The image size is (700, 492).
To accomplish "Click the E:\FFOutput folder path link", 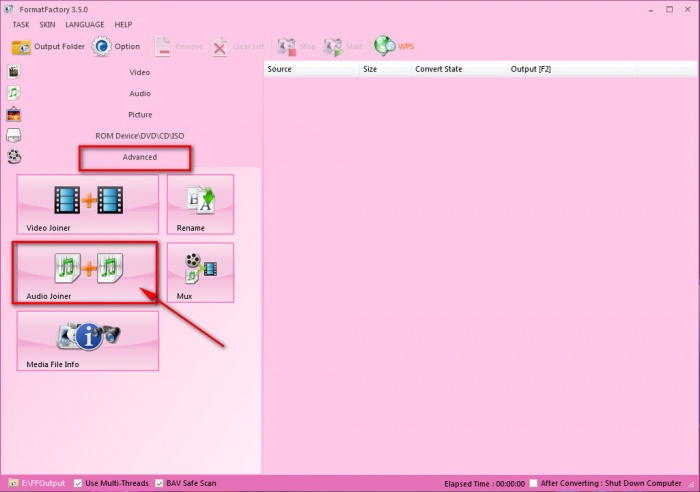I will pyautogui.click(x=43, y=483).
